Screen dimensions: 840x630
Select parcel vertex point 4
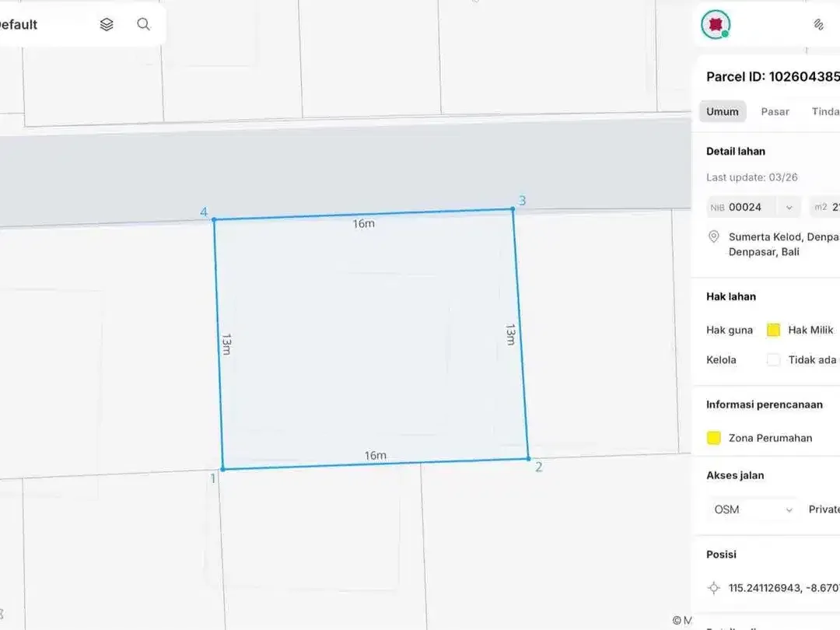tap(215, 219)
